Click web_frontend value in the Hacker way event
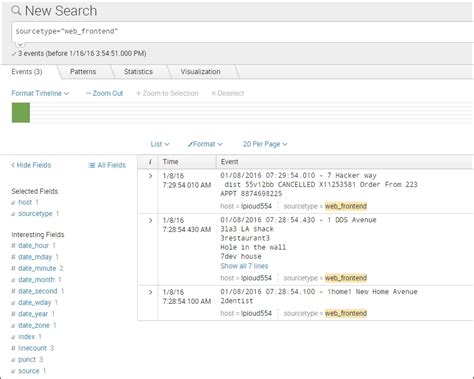This screenshot has width=474, height=379. tap(346, 206)
